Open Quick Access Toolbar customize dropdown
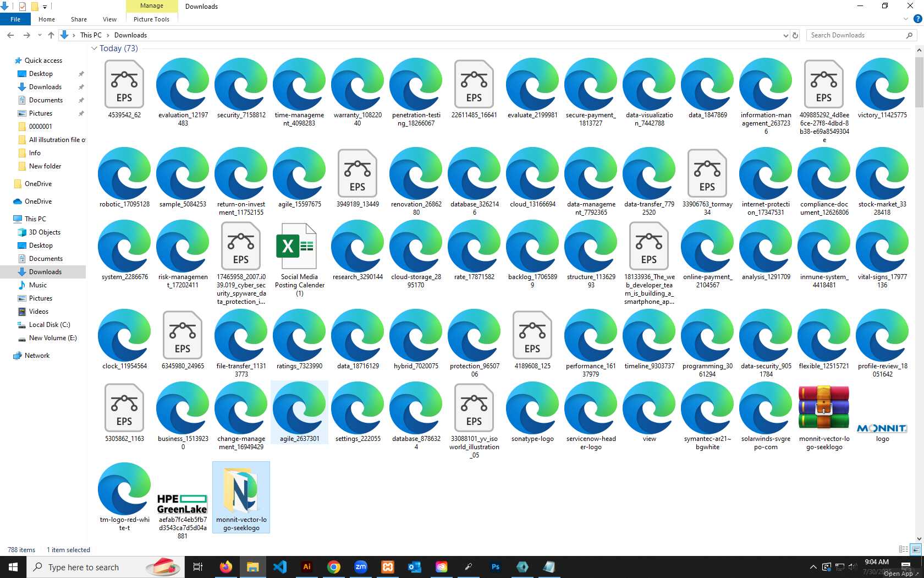 click(45, 7)
